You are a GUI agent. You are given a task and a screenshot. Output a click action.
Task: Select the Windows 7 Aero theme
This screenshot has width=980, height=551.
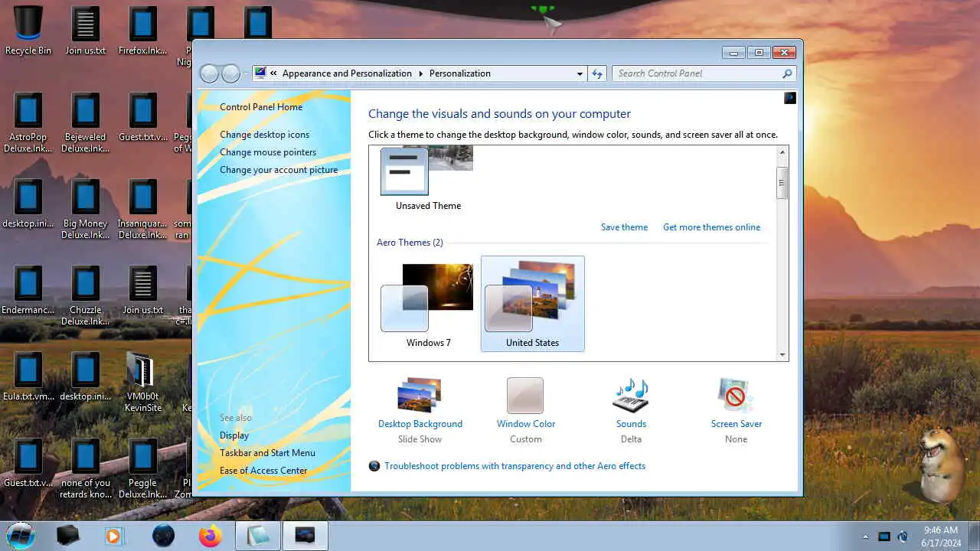[428, 305]
